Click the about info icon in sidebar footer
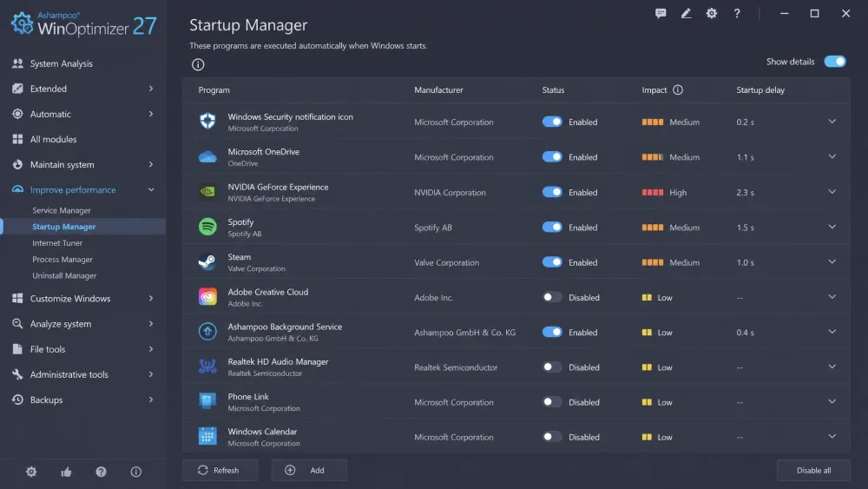 point(135,472)
